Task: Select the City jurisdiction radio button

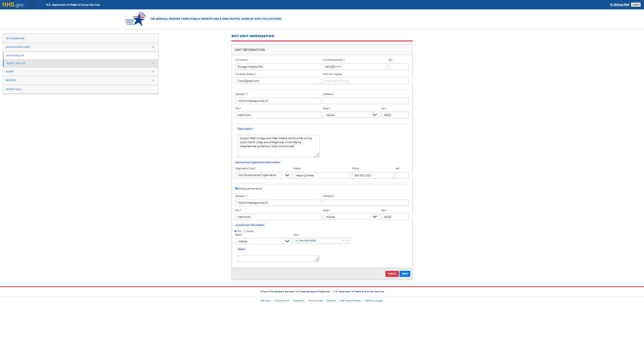Action: click(235, 231)
